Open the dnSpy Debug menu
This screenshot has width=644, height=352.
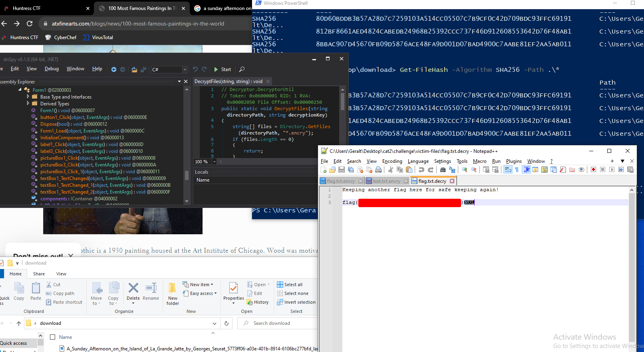tap(52, 69)
